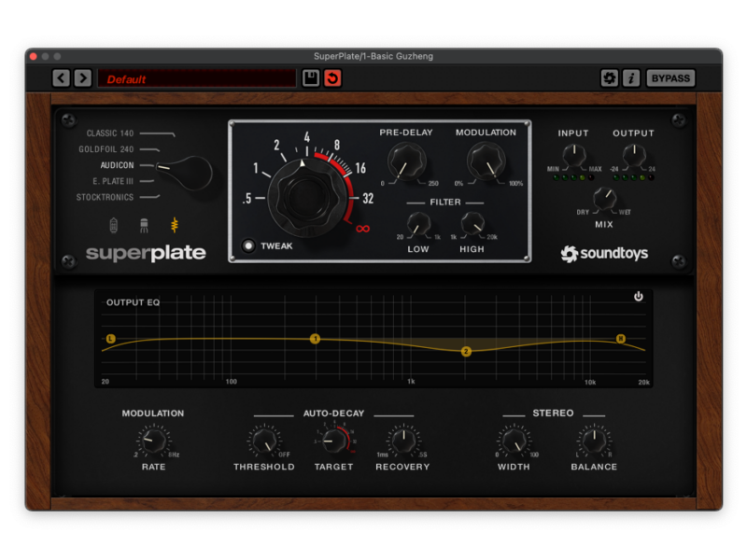Screen dimensions: 747x560
Task: Choose the tube preamp icon
Action: click(x=113, y=225)
